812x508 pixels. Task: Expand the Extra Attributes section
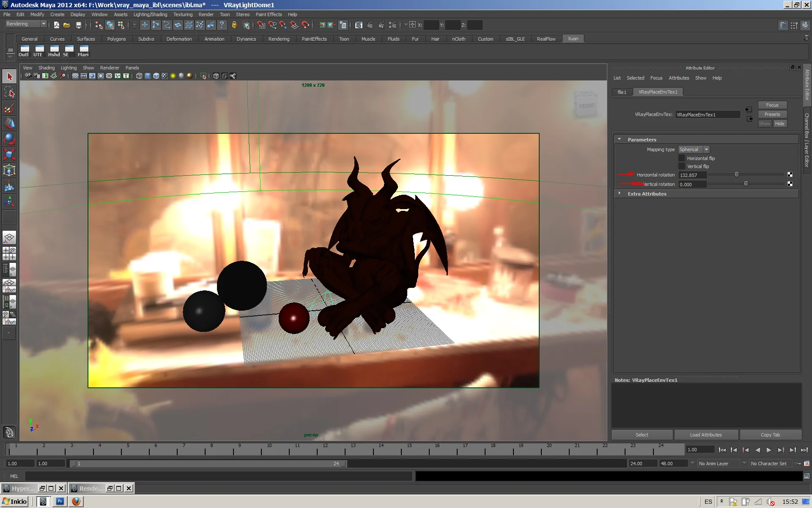click(x=619, y=193)
